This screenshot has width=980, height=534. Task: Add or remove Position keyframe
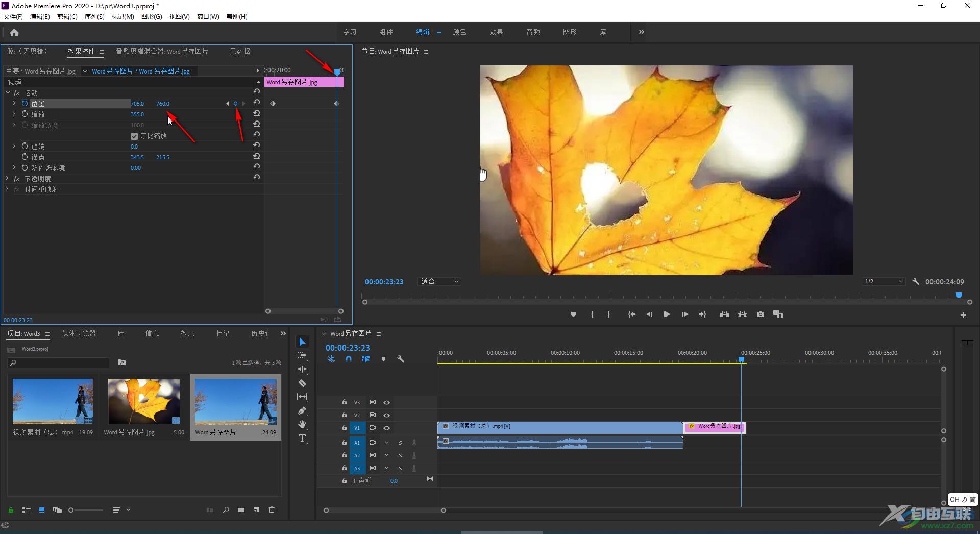click(235, 104)
